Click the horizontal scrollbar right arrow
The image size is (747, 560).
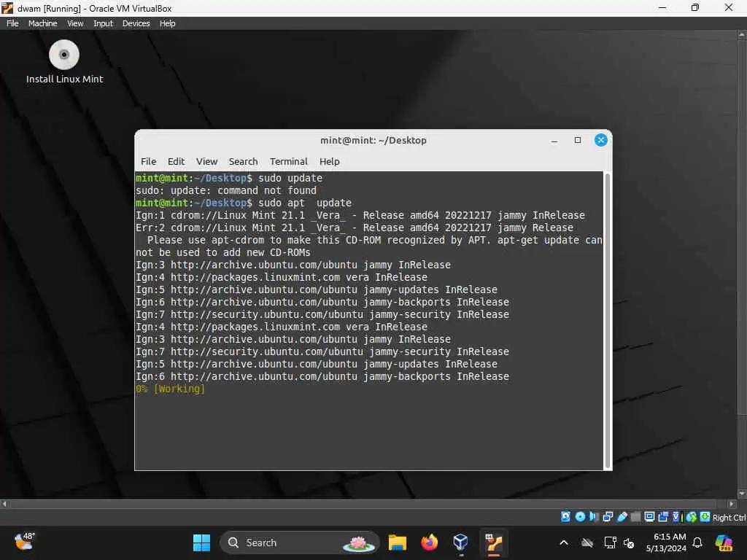[731, 503]
